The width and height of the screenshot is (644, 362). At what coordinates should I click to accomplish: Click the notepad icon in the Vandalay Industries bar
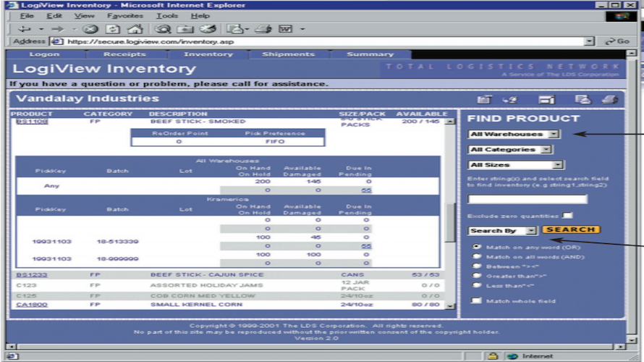tap(484, 99)
